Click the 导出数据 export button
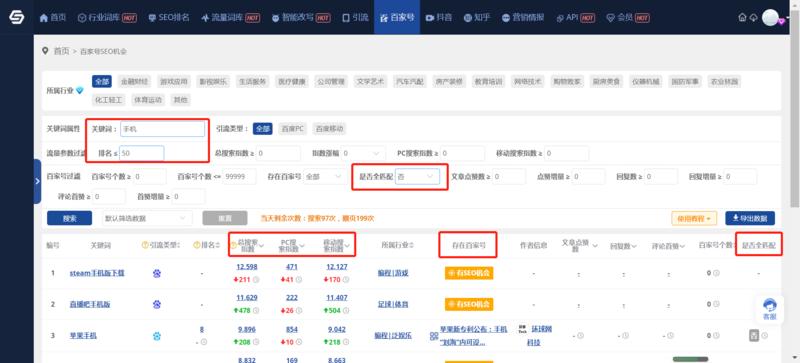Image resolution: width=800 pixels, height=363 pixels. [750, 219]
